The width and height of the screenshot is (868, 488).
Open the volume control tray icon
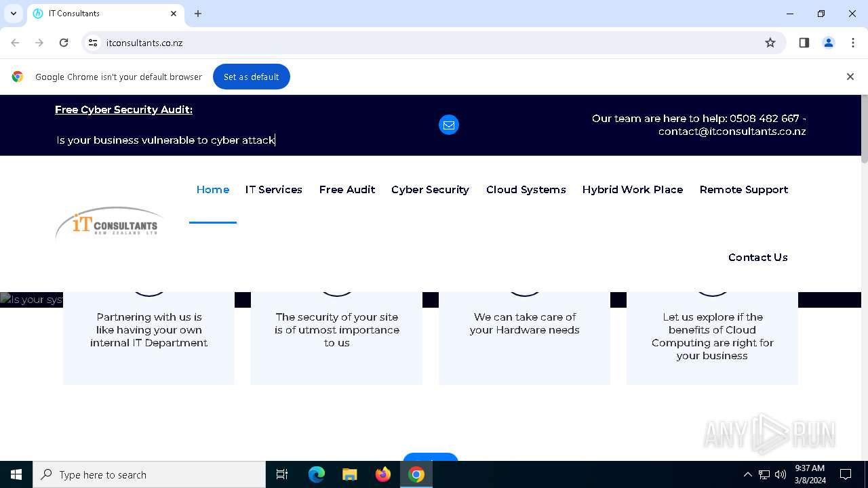(781, 474)
